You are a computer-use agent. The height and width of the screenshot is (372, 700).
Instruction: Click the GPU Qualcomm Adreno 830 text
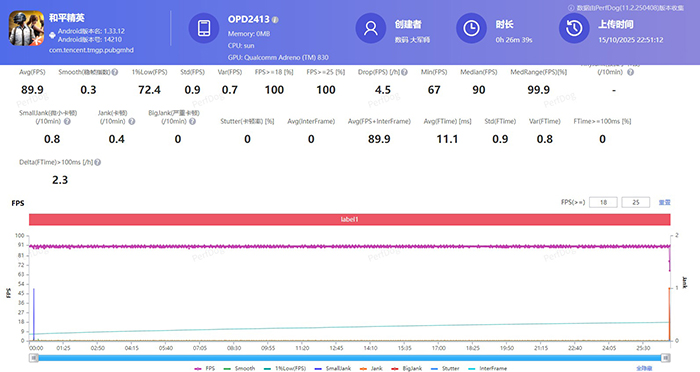(278, 58)
